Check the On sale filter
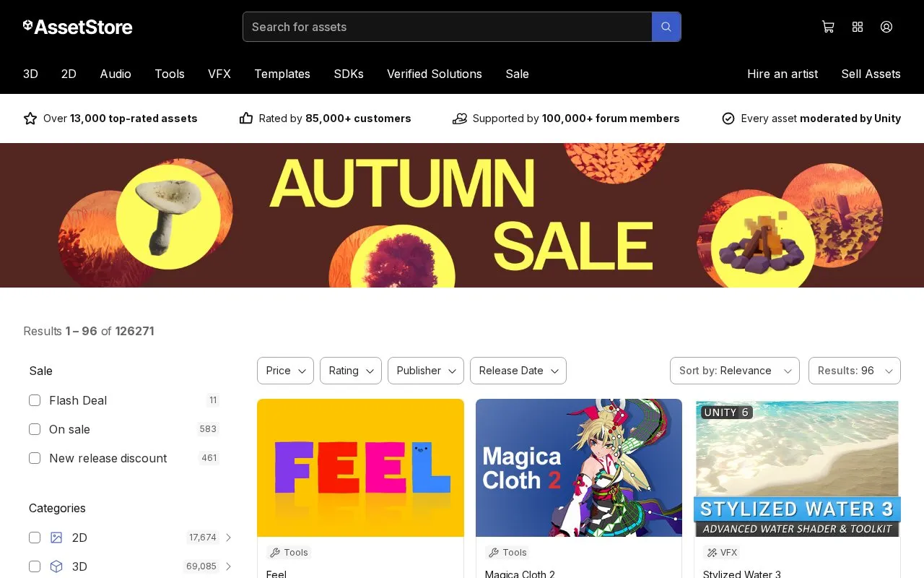 [x=35, y=429]
